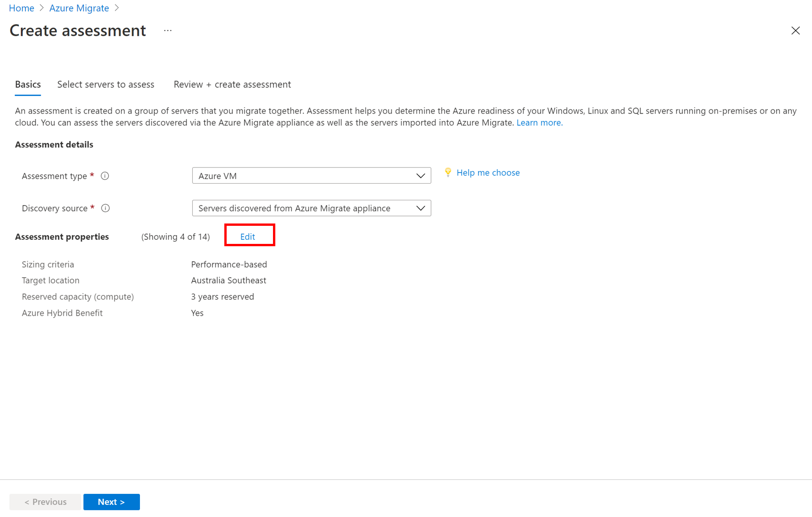Open Azure Migrate from the breadcrumb
Viewport: 812px width, 517px height.
(x=79, y=8)
